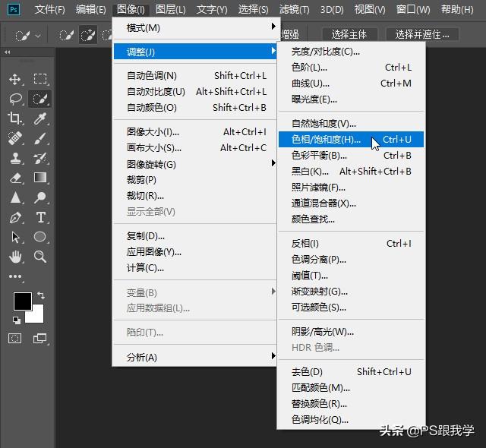
Task: Expand the 图像旋转(G) submenu
Action: point(194,164)
